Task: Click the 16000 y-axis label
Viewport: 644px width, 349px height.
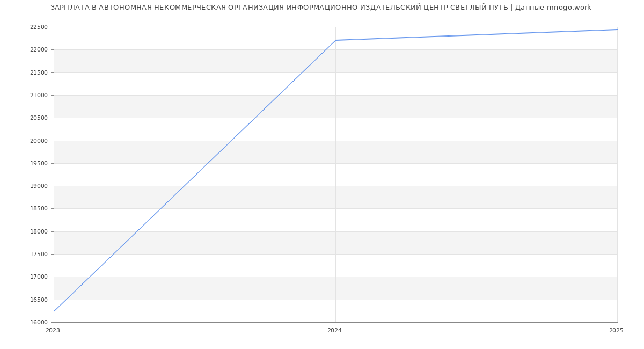Action: click(39, 323)
